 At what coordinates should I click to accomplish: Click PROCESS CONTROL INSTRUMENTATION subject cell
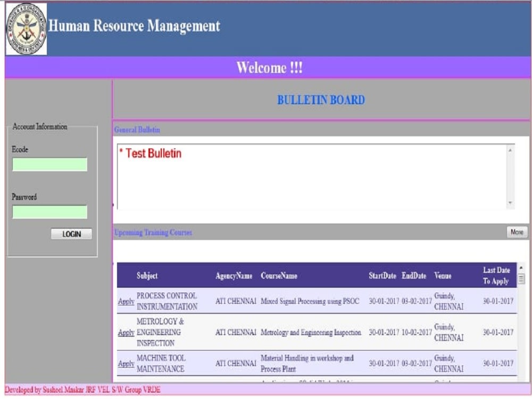tap(167, 301)
